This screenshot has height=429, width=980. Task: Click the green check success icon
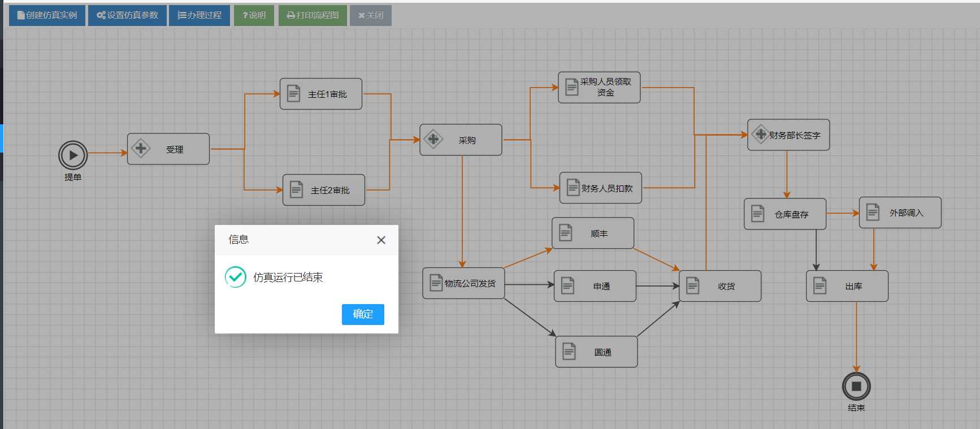[x=236, y=277]
